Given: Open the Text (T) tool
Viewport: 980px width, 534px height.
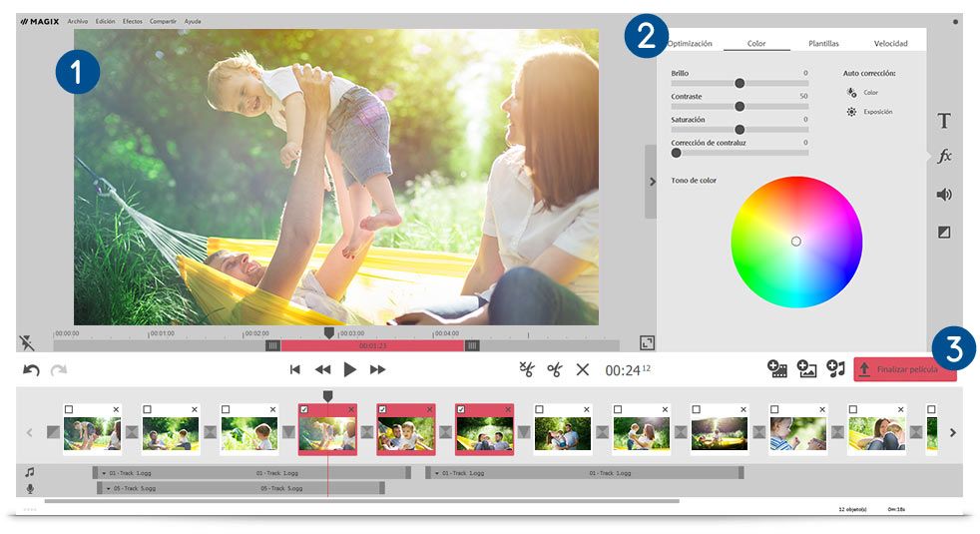Looking at the screenshot, I should tap(944, 121).
